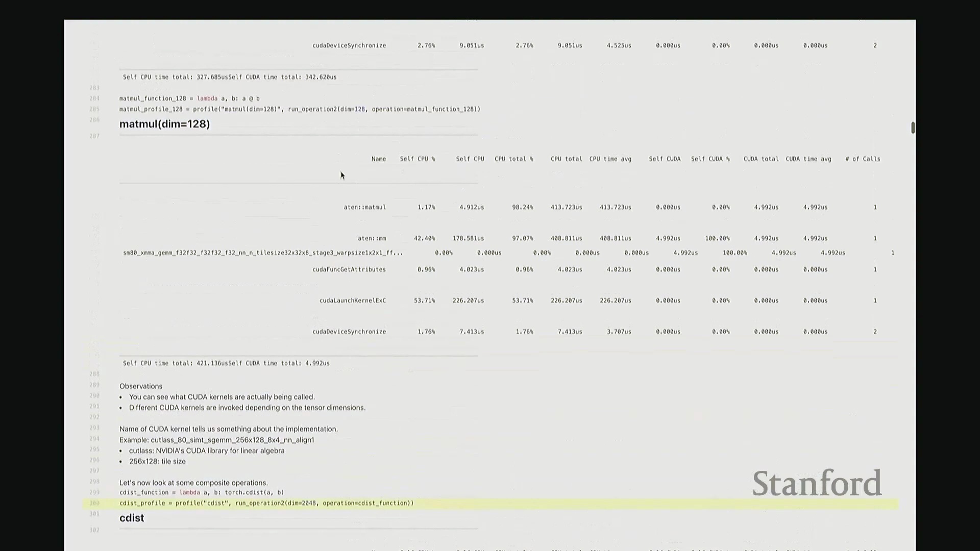Click the Name column header
Screen dimensions: 980x551
378,159
